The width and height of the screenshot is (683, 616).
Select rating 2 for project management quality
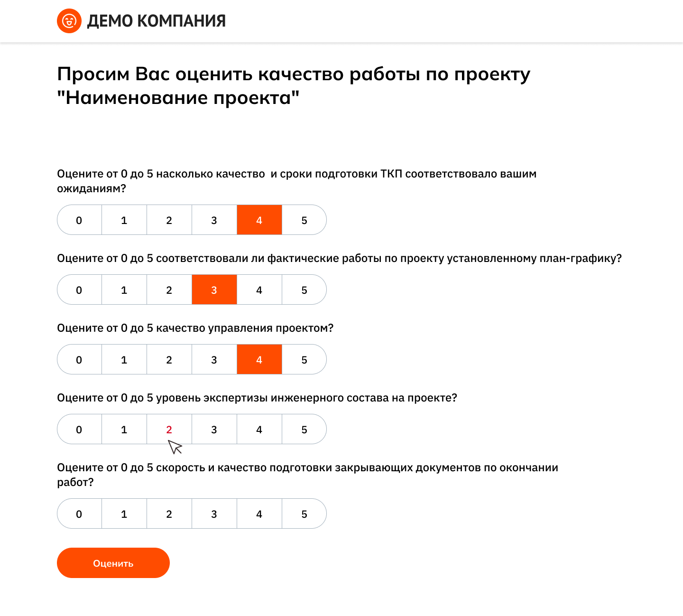pos(169,359)
